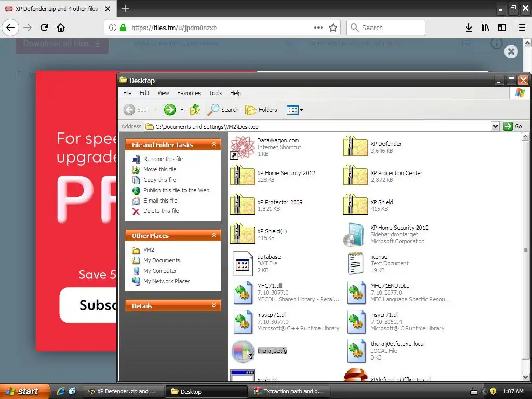Select the database DAT file icon
The image size is (532, 399).
243,263
